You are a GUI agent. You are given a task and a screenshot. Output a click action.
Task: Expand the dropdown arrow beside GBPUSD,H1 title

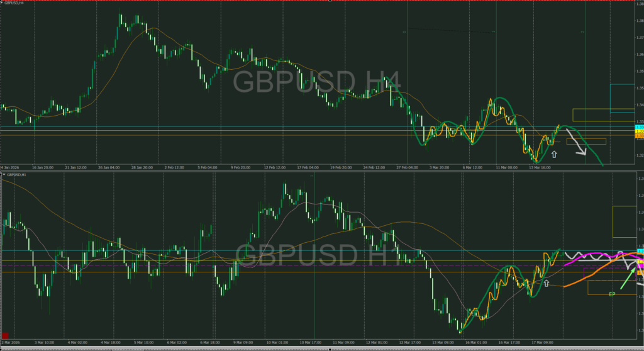(3, 174)
